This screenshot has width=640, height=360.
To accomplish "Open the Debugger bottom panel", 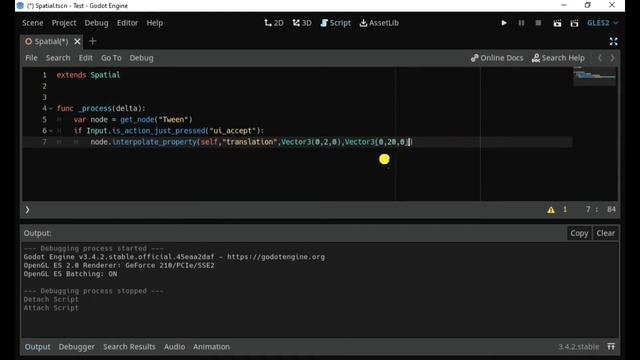I will [x=77, y=347].
